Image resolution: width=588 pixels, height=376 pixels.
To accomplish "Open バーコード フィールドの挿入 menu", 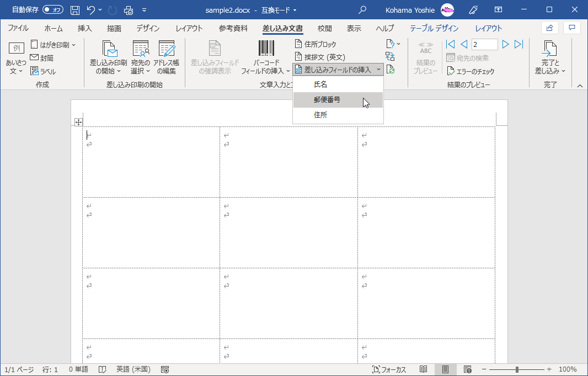I will [265, 58].
